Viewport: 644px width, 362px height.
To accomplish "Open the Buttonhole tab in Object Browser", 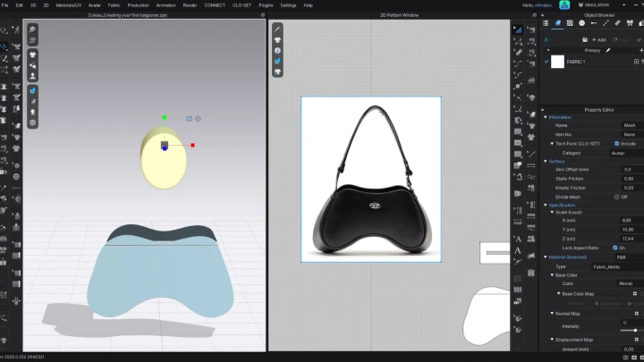I will 594,23.
